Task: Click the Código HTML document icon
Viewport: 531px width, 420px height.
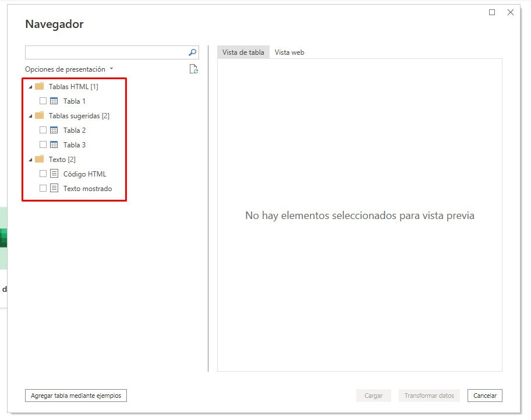Action: pyautogui.click(x=54, y=174)
